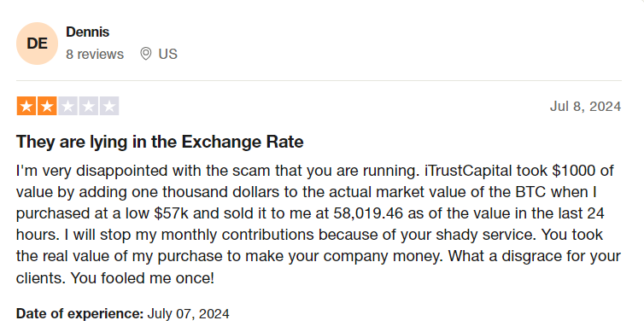The width and height of the screenshot is (644, 332).
Task: Click the US country label
Action: click(168, 54)
